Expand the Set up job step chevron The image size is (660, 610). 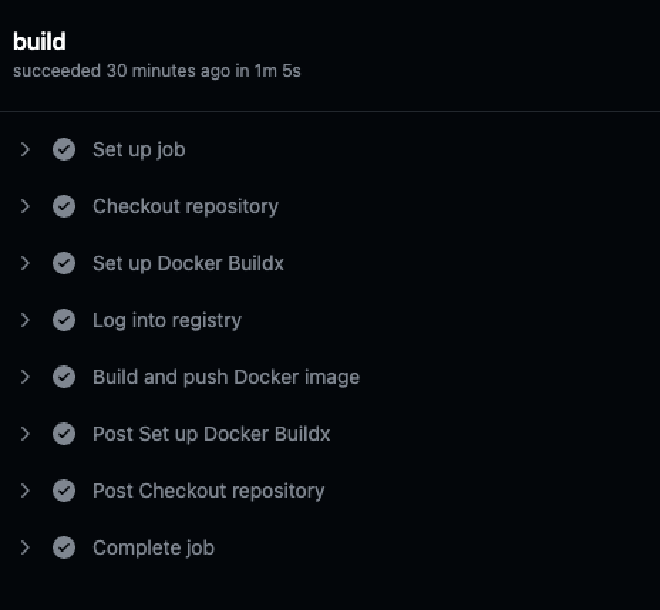pyautogui.click(x=25, y=150)
